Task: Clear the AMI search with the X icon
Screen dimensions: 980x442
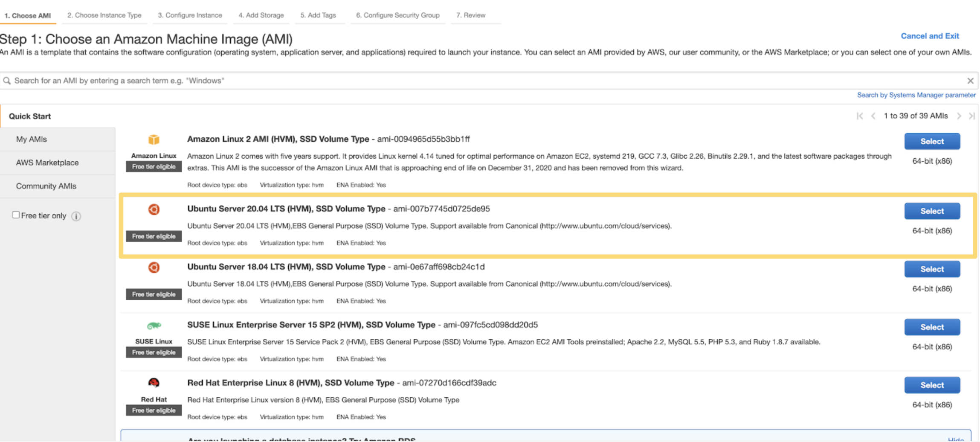Action: pyautogui.click(x=970, y=81)
